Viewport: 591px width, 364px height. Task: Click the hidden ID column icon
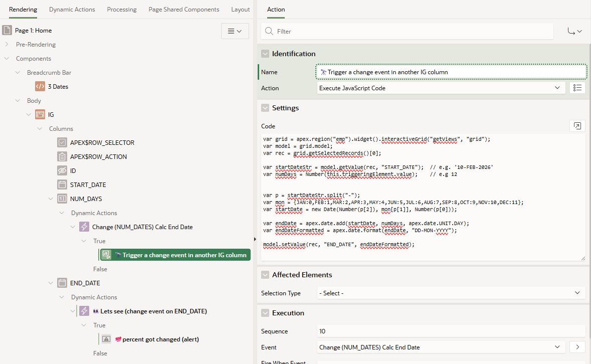click(x=62, y=171)
